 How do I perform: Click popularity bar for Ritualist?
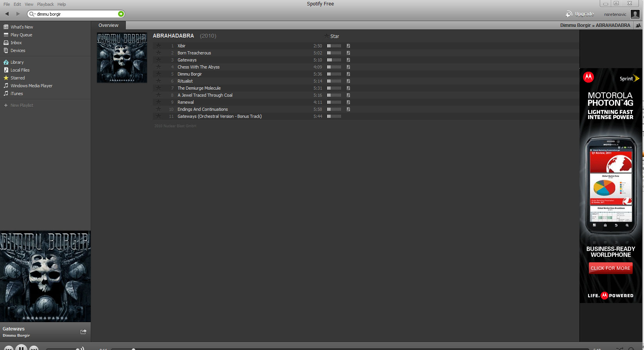pos(334,81)
